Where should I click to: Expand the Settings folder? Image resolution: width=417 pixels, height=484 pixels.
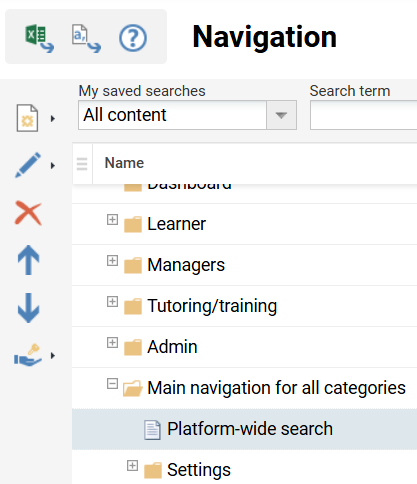coord(132,466)
